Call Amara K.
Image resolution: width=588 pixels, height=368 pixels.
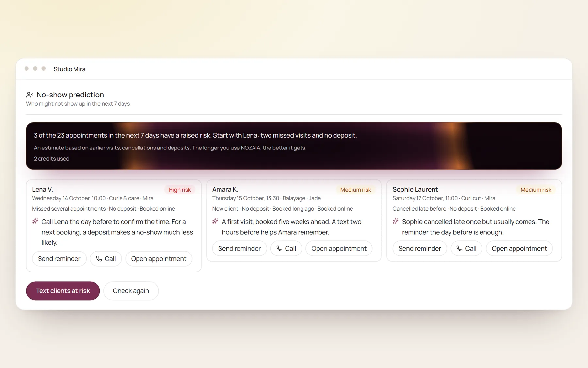pos(286,249)
